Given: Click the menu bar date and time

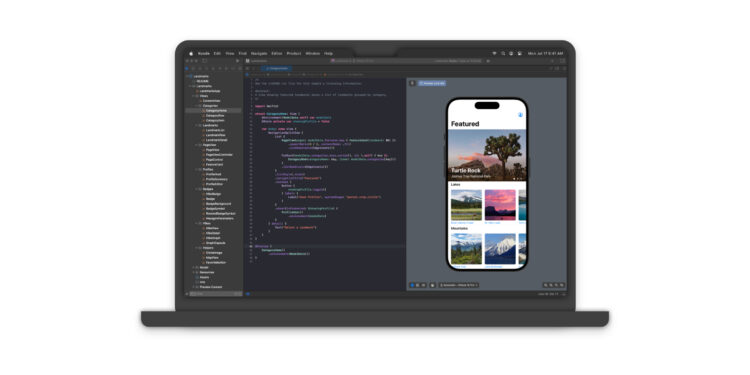Looking at the screenshot, I should coord(545,54).
